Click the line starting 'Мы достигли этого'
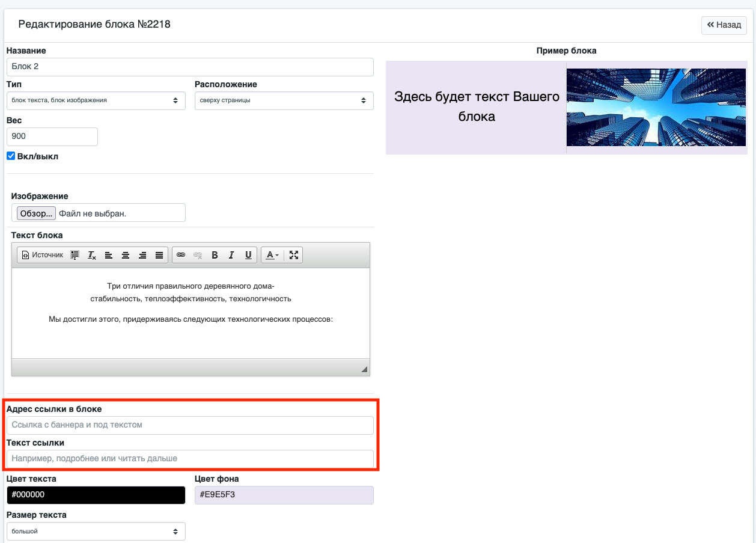Viewport: 756px width, 543px height. tap(191, 319)
